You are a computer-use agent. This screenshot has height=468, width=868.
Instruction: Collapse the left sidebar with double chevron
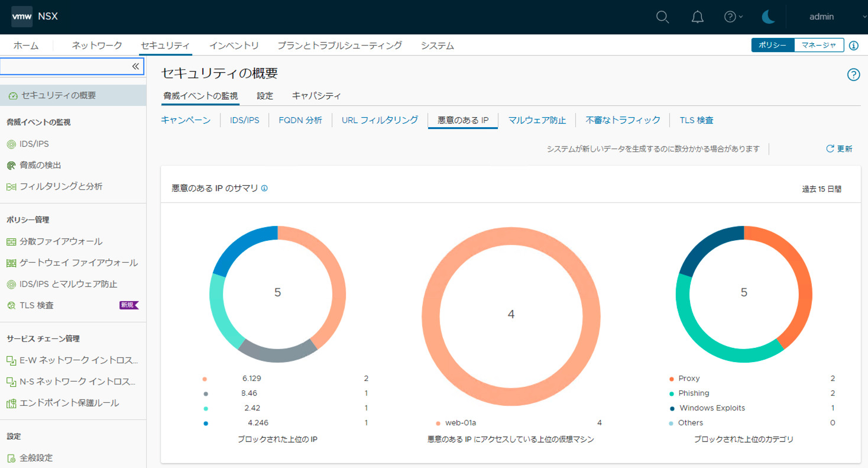[135, 66]
